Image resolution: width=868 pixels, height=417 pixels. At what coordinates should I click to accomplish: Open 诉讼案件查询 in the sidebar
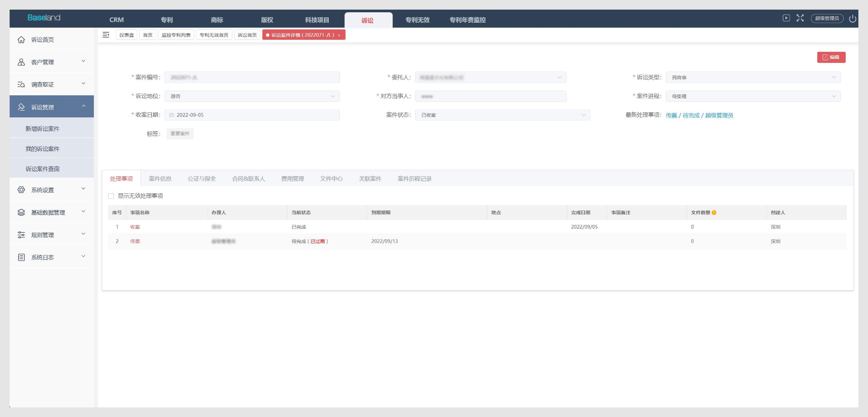(x=42, y=169)
